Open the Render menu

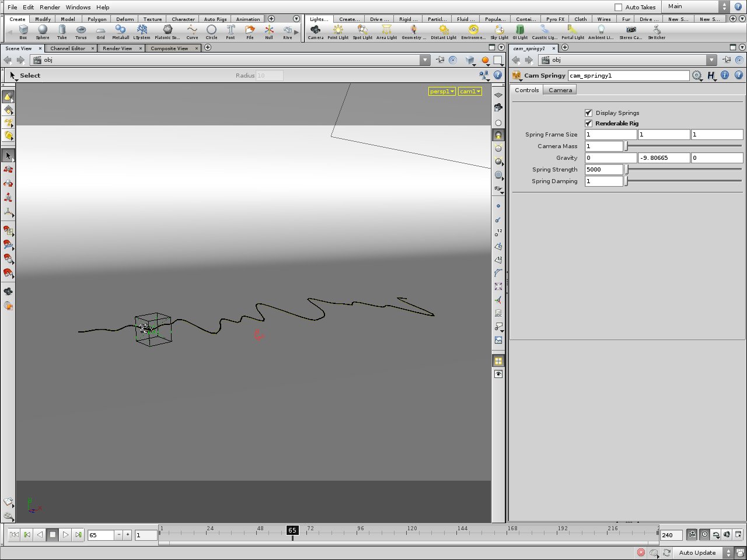point(50,7)
